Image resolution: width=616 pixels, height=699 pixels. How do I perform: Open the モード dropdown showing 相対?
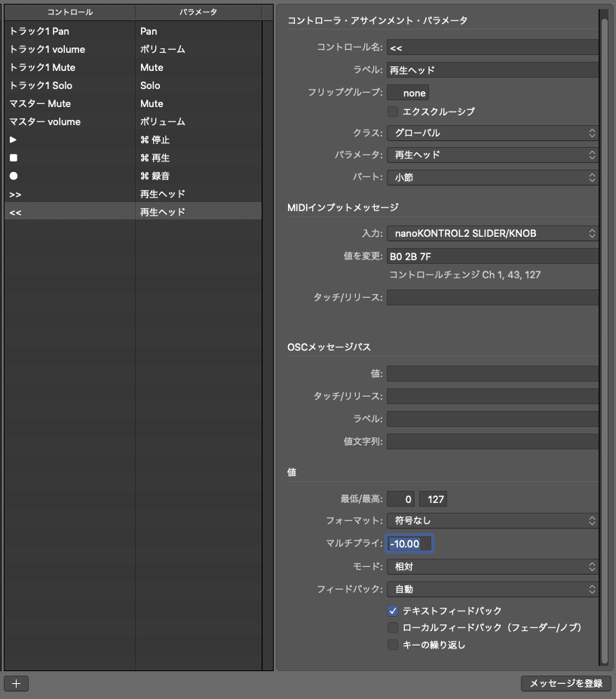[492, 566]
